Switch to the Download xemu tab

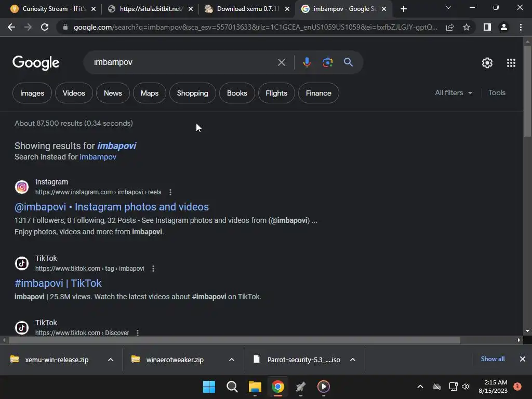[x=247, y=9]
